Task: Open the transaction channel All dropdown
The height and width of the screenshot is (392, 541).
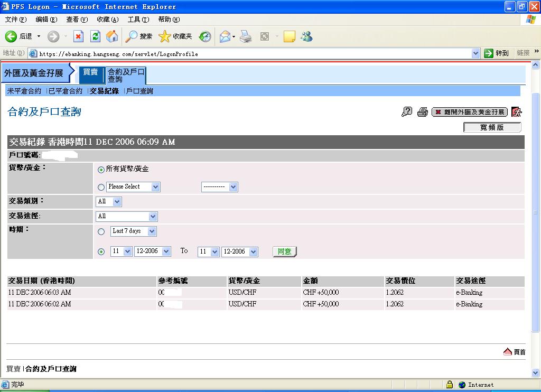Action: 127,217
